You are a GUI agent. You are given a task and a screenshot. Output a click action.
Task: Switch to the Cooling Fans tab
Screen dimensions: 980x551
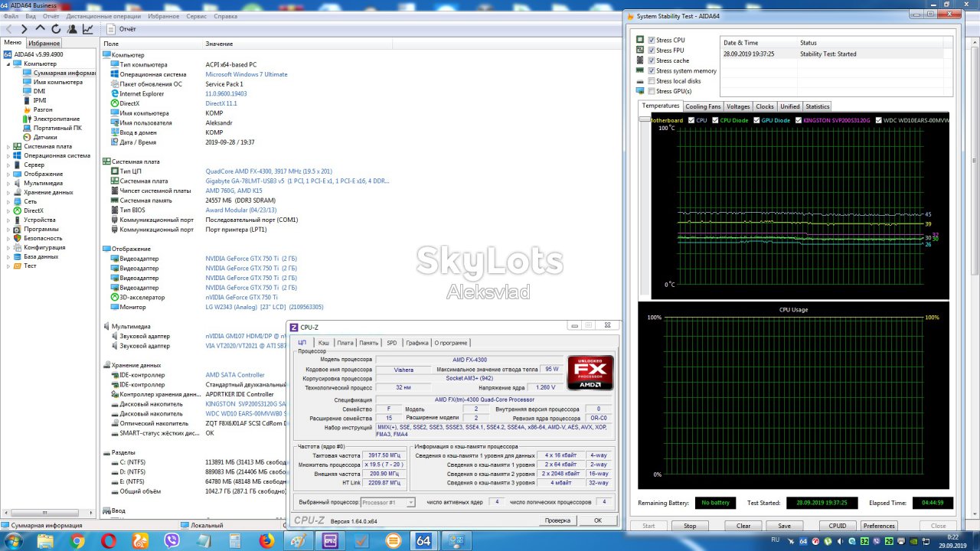pyautogui.click(x=702, y=106)
